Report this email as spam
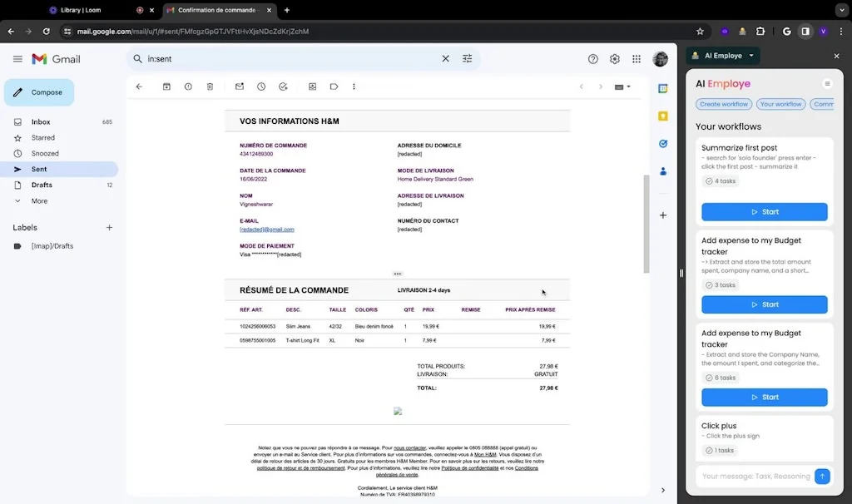Screen dimensions: 852x504 188,86
